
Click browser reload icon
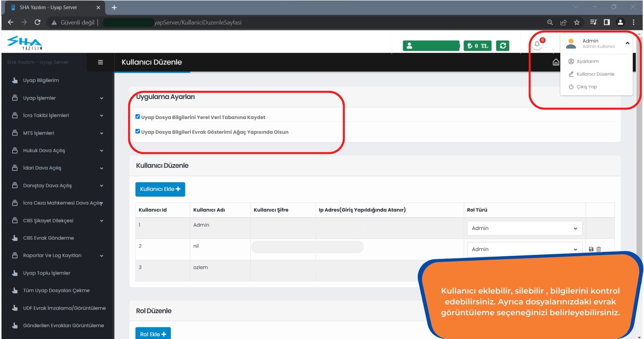coord(38,22)
